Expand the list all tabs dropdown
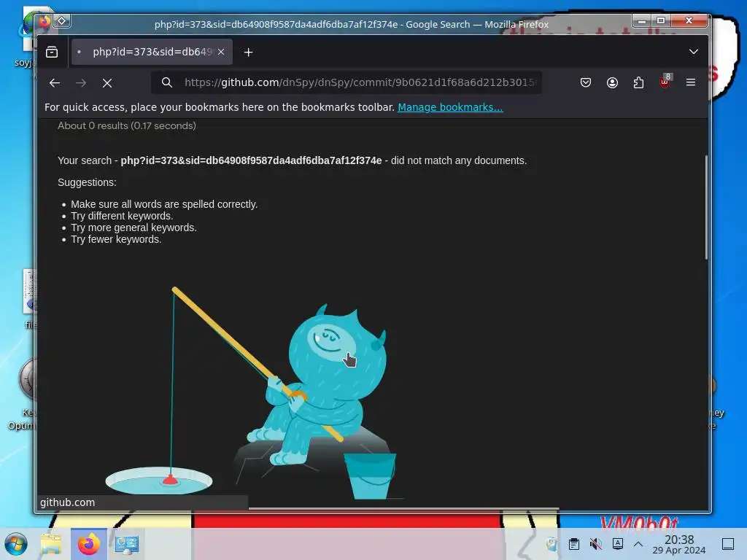This screenshot has width=747, height=560. click(694, 52)
